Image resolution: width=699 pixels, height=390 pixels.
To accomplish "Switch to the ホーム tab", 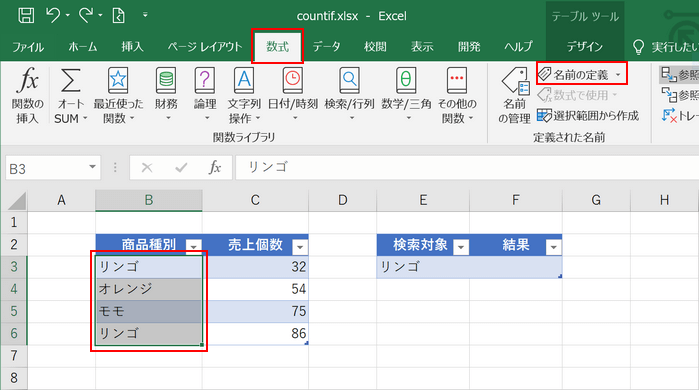I will [x=82, y=47].
